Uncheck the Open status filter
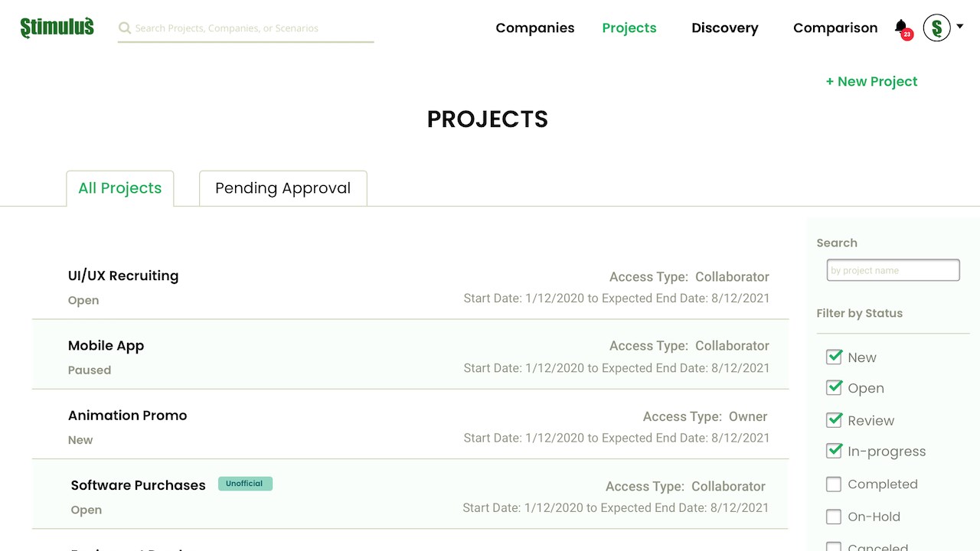The image size is (980, 551). pos(835,388)
